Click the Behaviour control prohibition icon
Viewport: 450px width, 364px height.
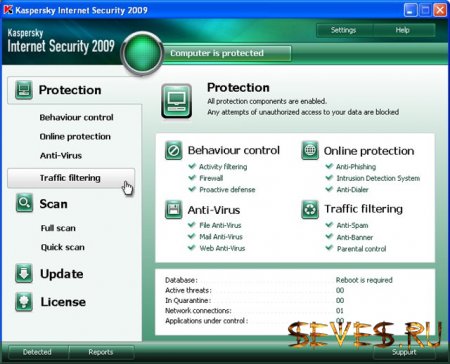(x=174, y=150)
